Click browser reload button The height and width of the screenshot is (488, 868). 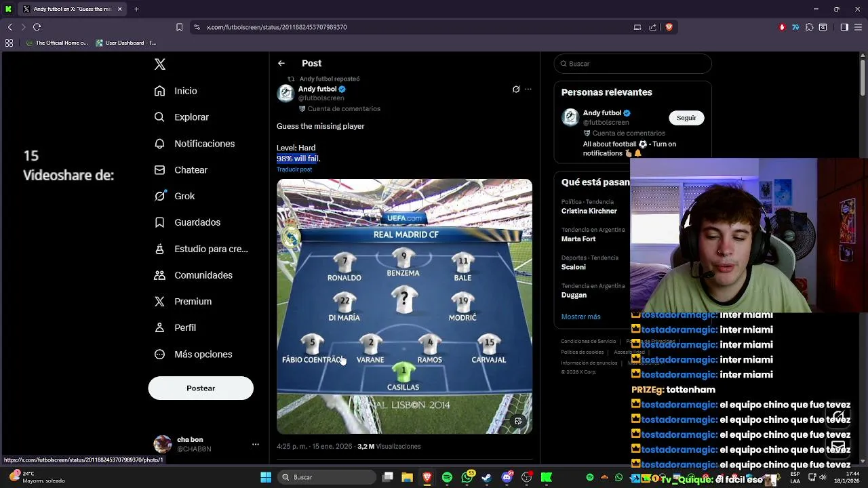coord(37,27)
